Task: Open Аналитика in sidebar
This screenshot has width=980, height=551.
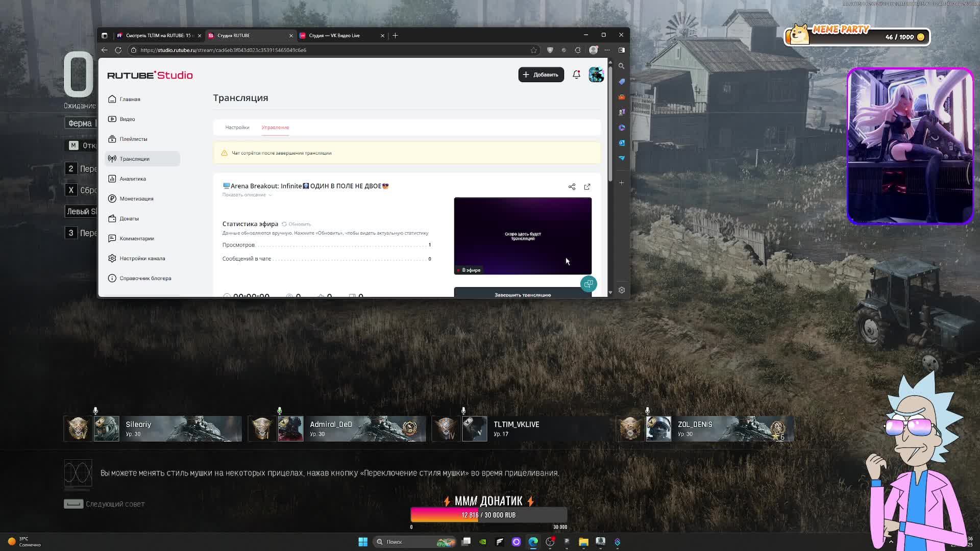Action: [x=133, y=179]
